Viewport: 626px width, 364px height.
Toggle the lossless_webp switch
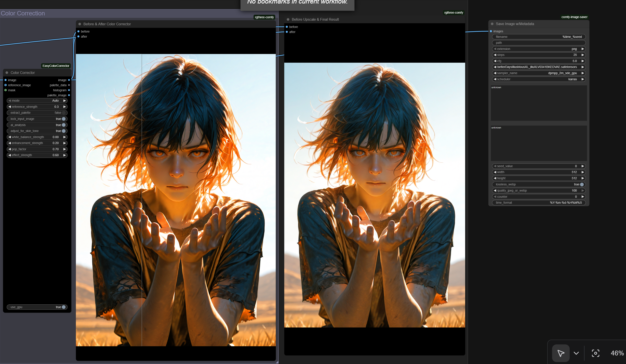coord(582,185)
